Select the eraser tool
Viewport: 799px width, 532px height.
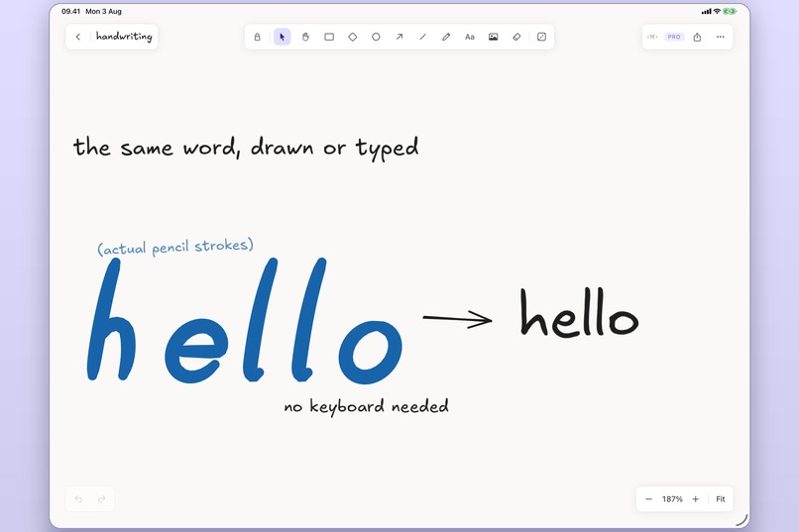[x=516, y=37]
